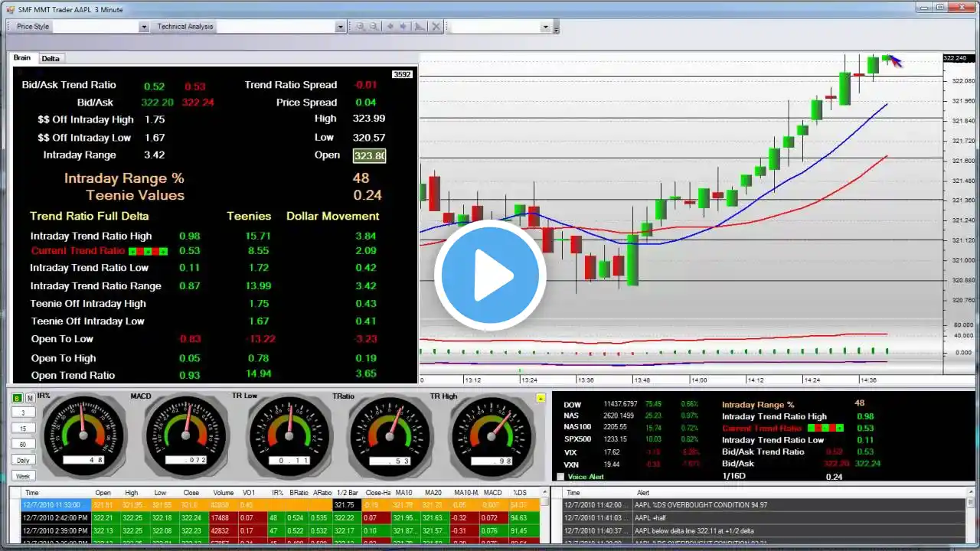Click the NAS100 index row label
This screenshot has width=980, height=551.
pos(577,427)
